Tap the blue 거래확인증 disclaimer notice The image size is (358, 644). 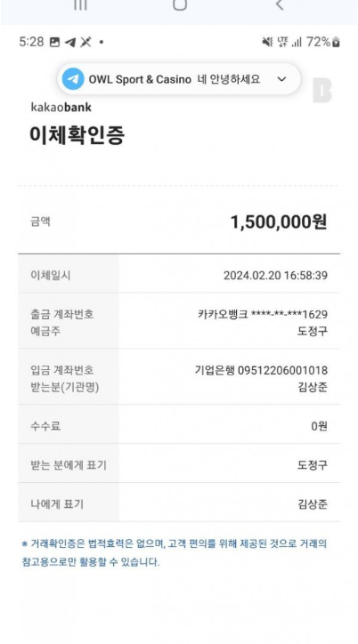pyautogui.click(x=175, y=552)
